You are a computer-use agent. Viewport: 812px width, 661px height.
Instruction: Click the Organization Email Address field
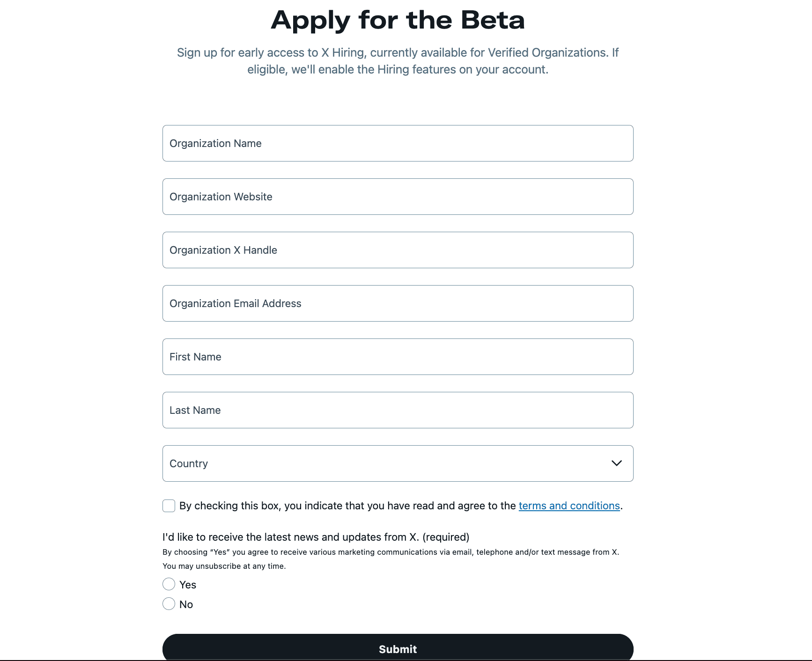tap(398, 303)
